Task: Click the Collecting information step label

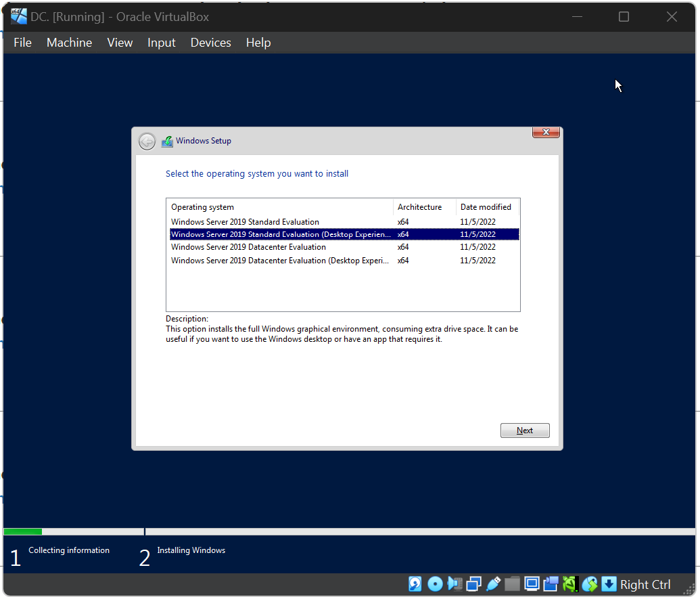Action: [x=69, y=550]
